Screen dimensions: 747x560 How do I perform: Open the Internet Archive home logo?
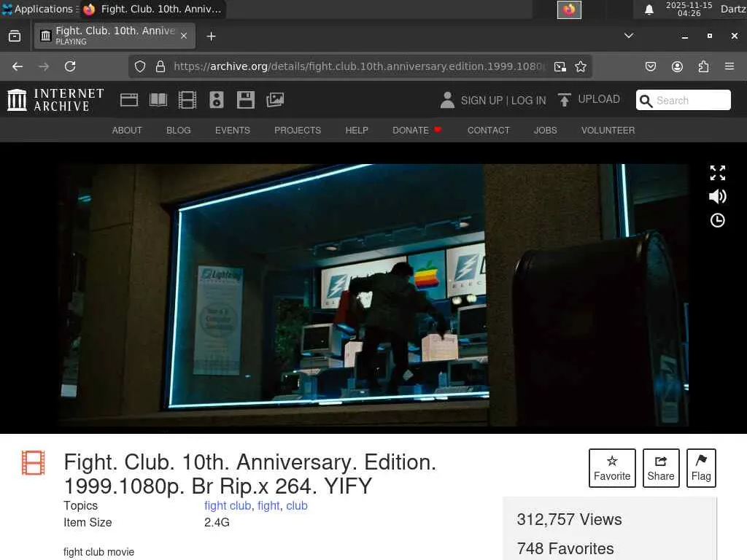[x=55, y=100]
